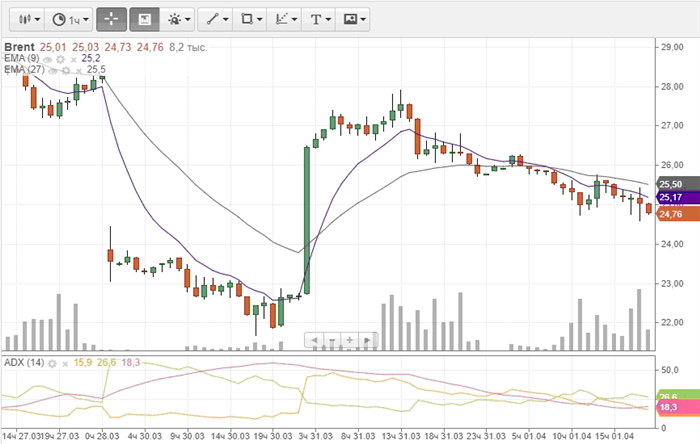Open EMA (27) settings gear
This screenshot has height=444, width=700.
tap(66, 71)
